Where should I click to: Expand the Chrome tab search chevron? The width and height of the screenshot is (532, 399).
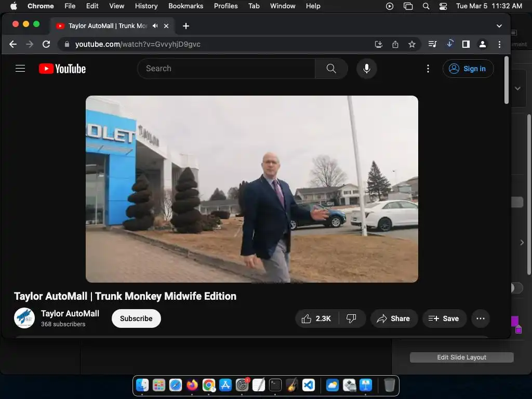pyautogui.click(x=499, y=26)
